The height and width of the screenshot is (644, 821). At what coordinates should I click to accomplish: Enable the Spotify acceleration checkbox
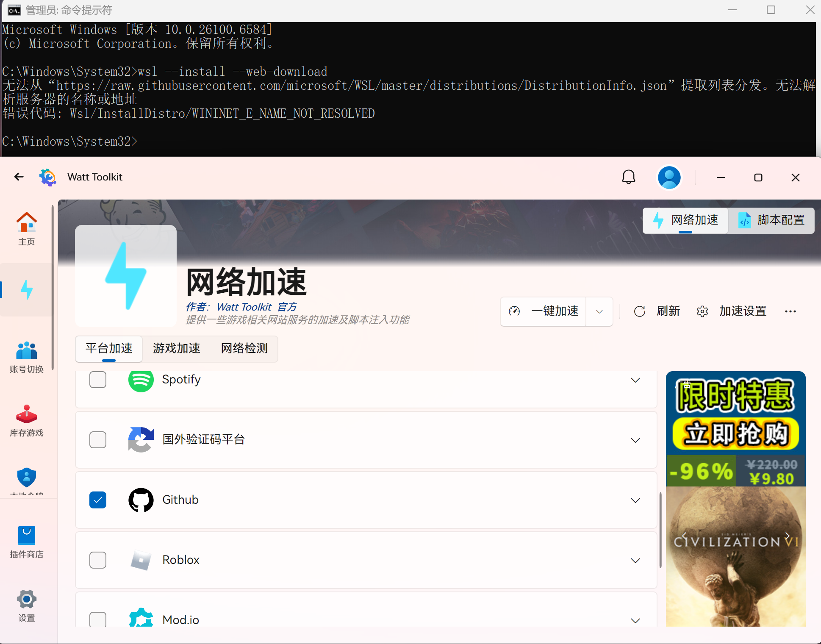coord(98,380)
